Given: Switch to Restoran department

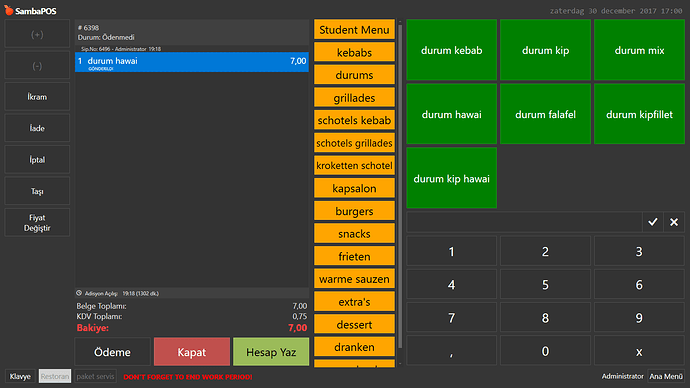Looking at the screenshot, I should click(55, 376).
